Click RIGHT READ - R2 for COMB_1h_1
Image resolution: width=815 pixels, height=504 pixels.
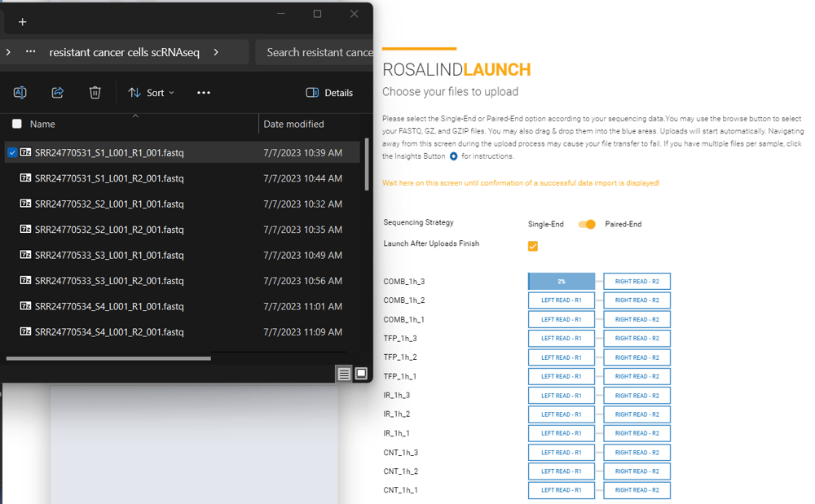(637, 319)
